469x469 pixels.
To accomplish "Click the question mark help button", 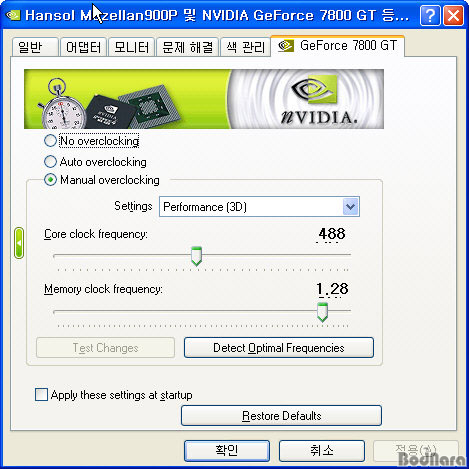I will (x=430, y=15).
